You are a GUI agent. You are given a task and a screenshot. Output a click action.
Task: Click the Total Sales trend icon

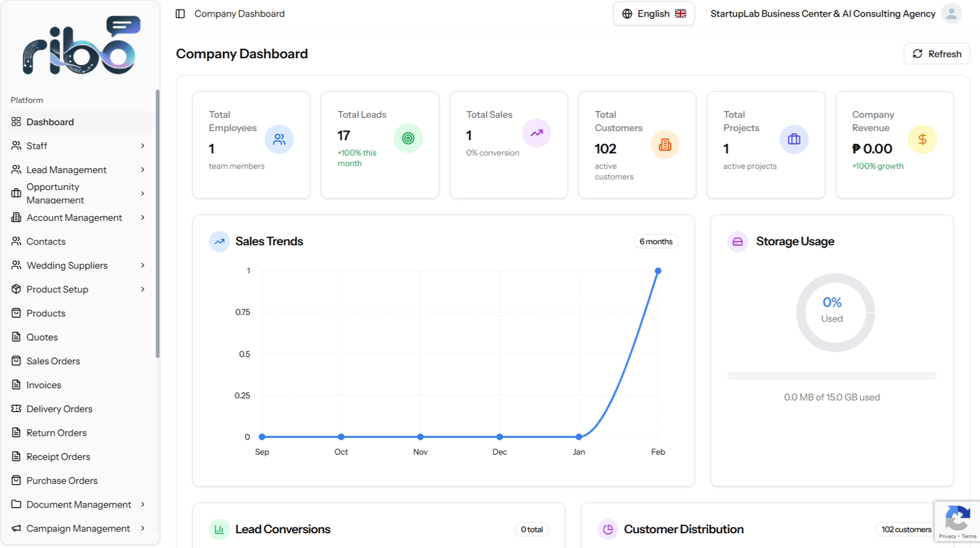[537, 133]
